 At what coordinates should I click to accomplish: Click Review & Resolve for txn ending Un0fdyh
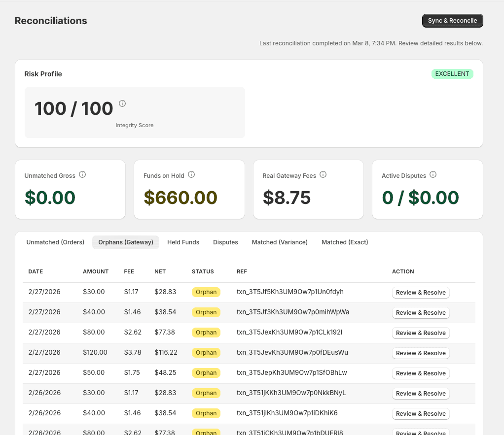[420, 292]
